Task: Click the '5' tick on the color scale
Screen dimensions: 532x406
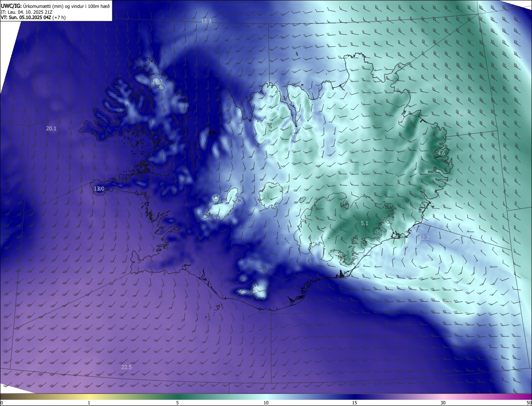Action: (177, 403)
